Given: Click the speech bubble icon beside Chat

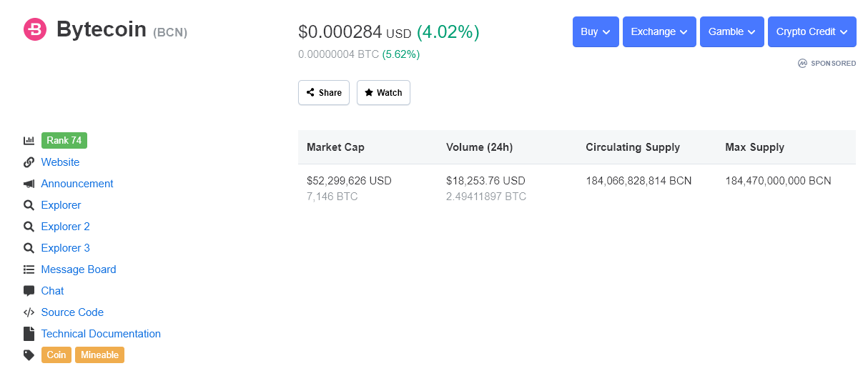Looking at the screenshot, I should tap(29, 291).
